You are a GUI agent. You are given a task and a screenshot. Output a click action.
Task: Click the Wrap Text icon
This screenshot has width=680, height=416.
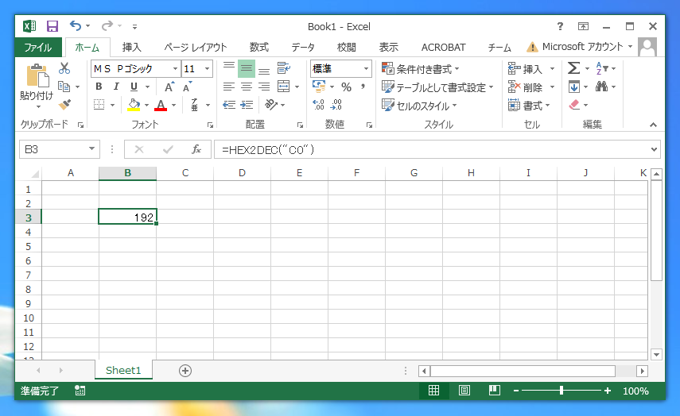coord(284,68)
